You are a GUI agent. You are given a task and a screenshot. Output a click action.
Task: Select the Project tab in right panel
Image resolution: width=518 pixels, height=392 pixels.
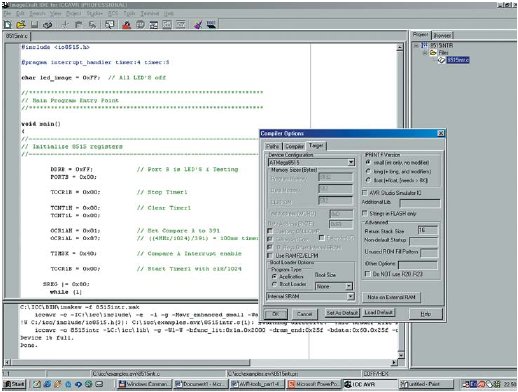coord(420,35)
